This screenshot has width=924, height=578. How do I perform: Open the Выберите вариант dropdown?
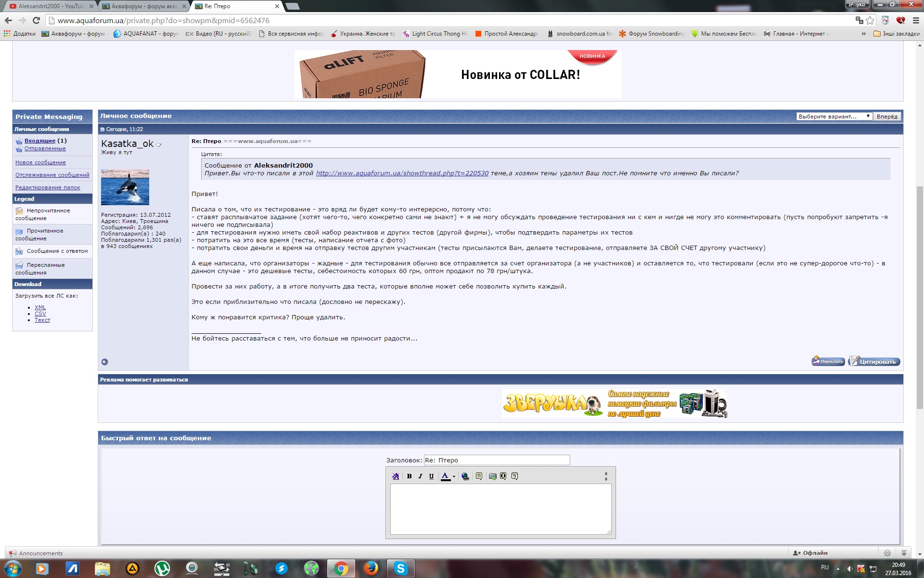point(834,117)
